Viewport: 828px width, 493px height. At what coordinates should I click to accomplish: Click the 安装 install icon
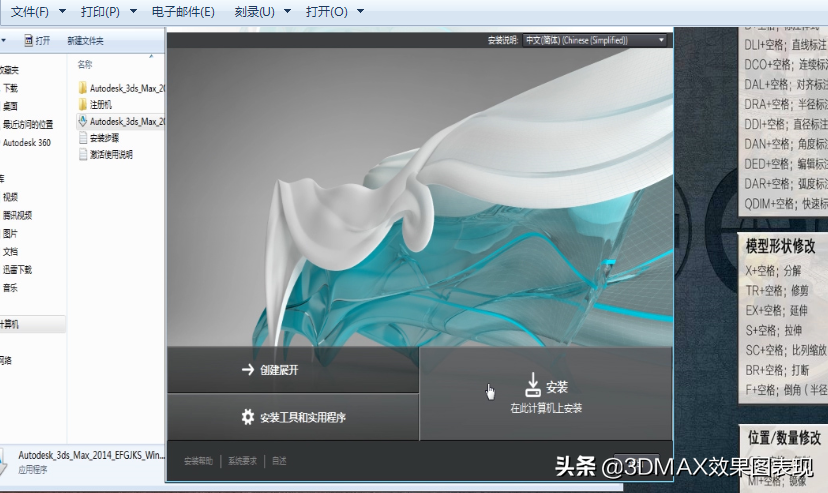[533, 385]
